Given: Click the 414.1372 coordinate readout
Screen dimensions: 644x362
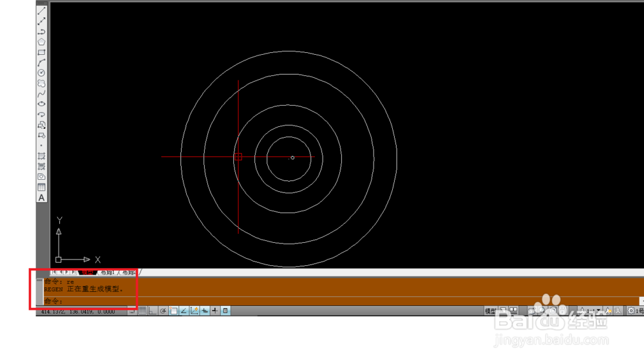Looking at the screenshot, I should (78, 312).
